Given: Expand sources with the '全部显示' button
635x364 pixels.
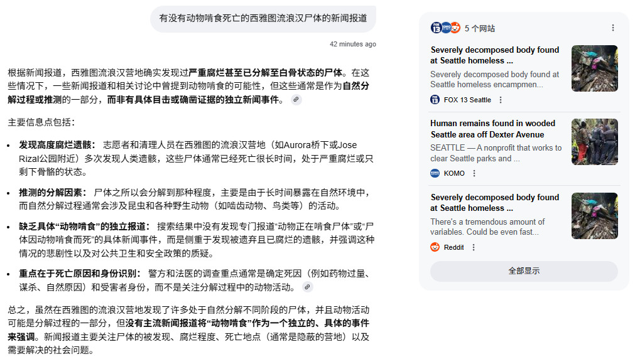Looking at the screenshot, I should point(524,271).
